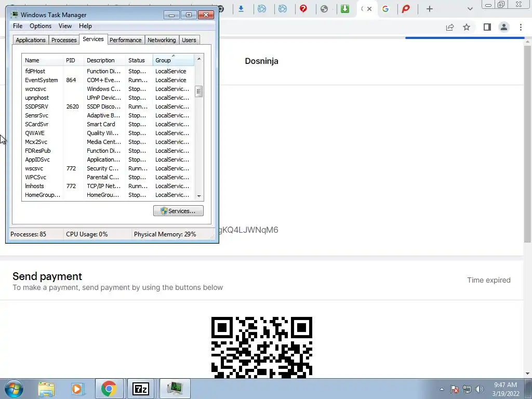The width and height of the screenshot is (532, 399).
Task: Select the lmhosts service row
Action: 108,186
